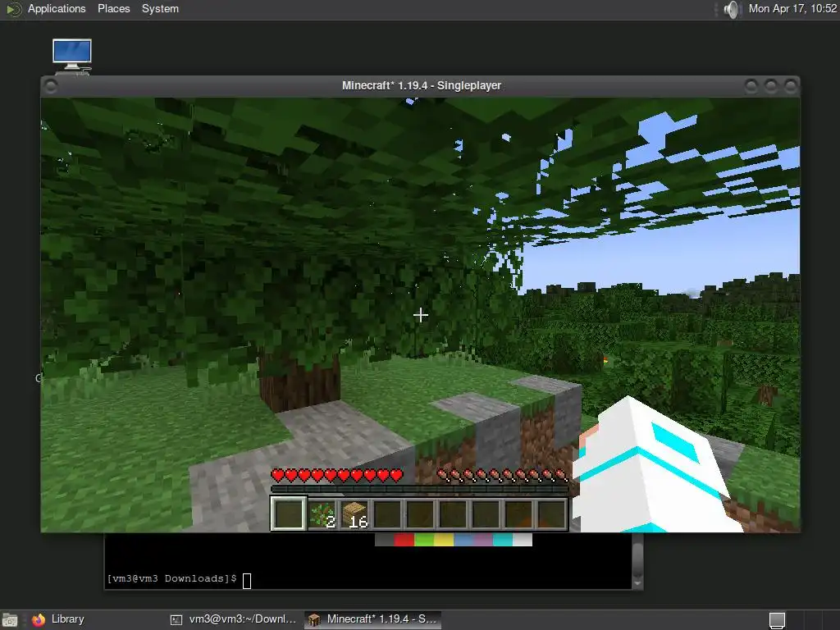Select the oak planks hotbar slot

pyautogui.click(x=354, y=514)
